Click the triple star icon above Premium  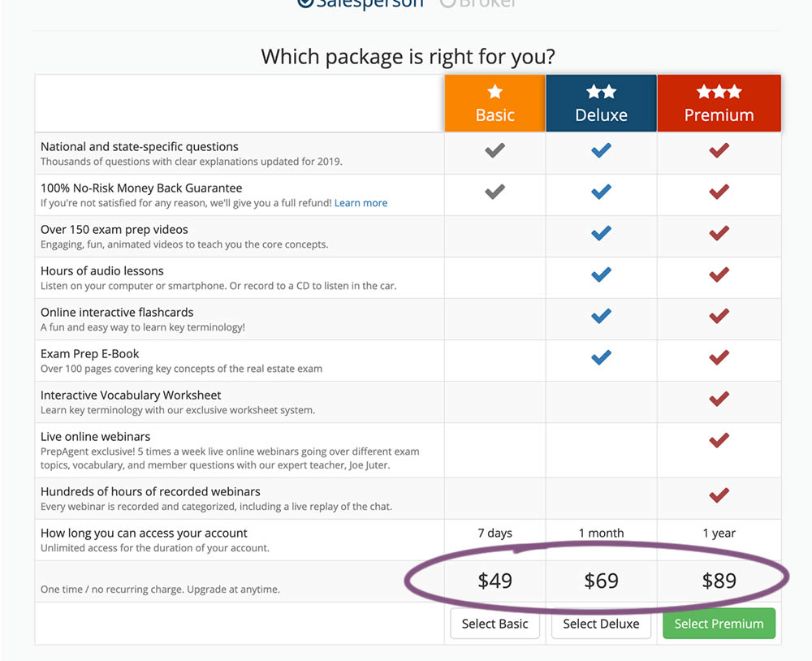pos(719,92)
